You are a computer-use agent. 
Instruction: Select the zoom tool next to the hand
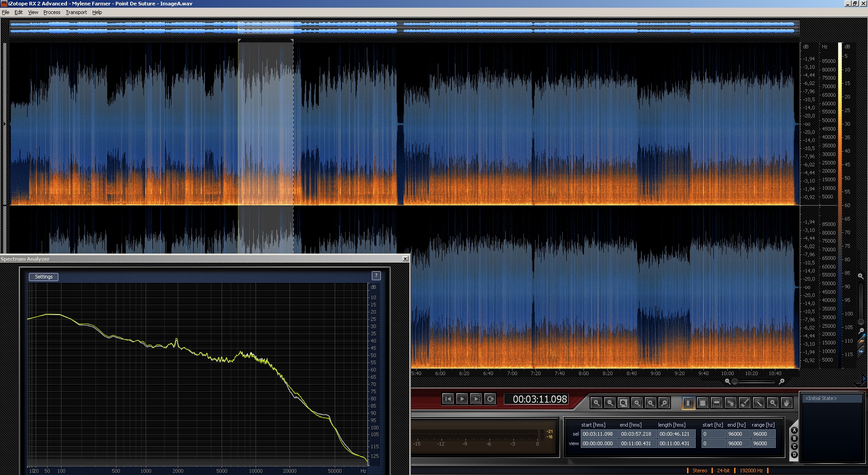(x=773, y=403)
